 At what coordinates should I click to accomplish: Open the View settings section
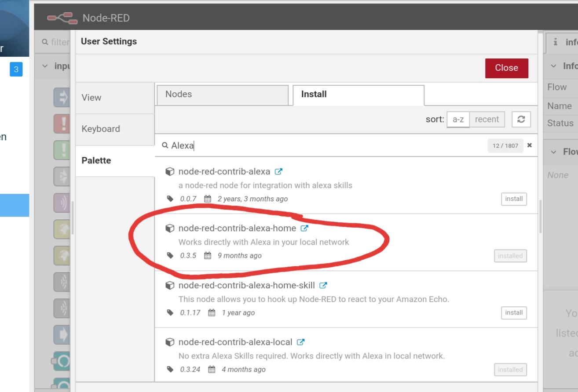(115, 98)
